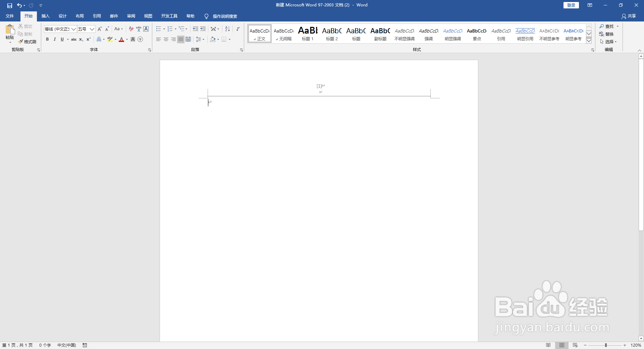Expand the line spacing options
Screen dimensions: 644x349
[x=203, y=39]
